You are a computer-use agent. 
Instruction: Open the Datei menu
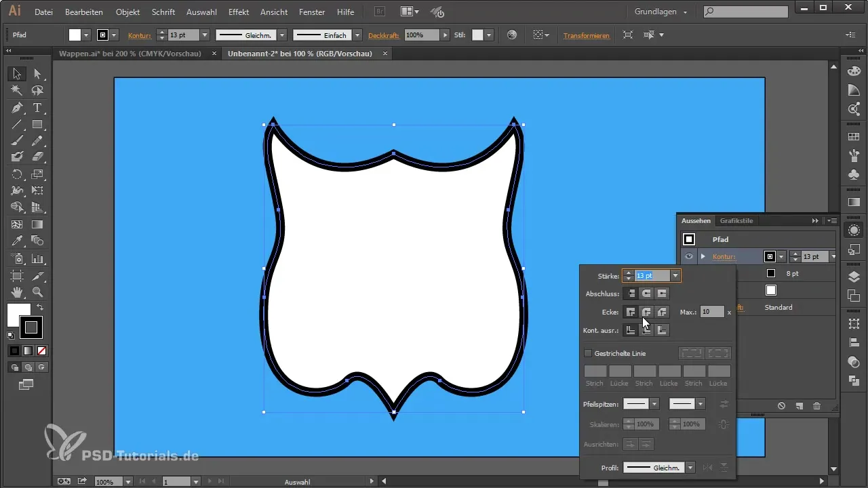pos(43,12)
